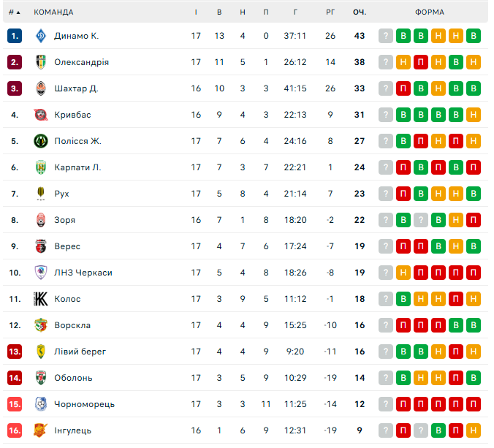Click the Карпати Л. team crest
Viewport: 494px width, 448px height.
[41, 167]
